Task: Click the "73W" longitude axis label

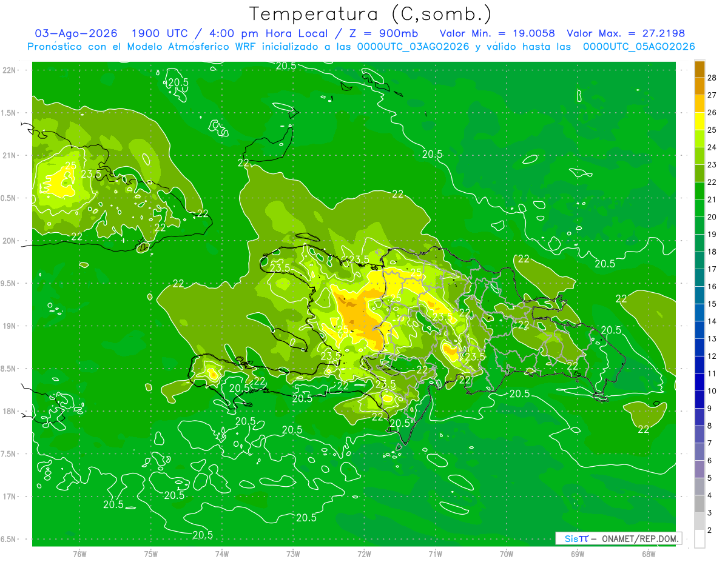Action: (293, 554)
